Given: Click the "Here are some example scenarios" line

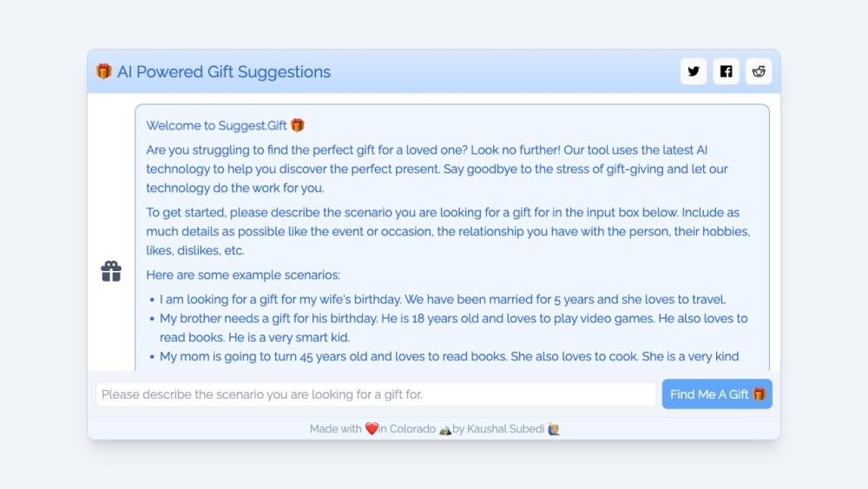Looking at the screenshot, I should pos(243,275).
